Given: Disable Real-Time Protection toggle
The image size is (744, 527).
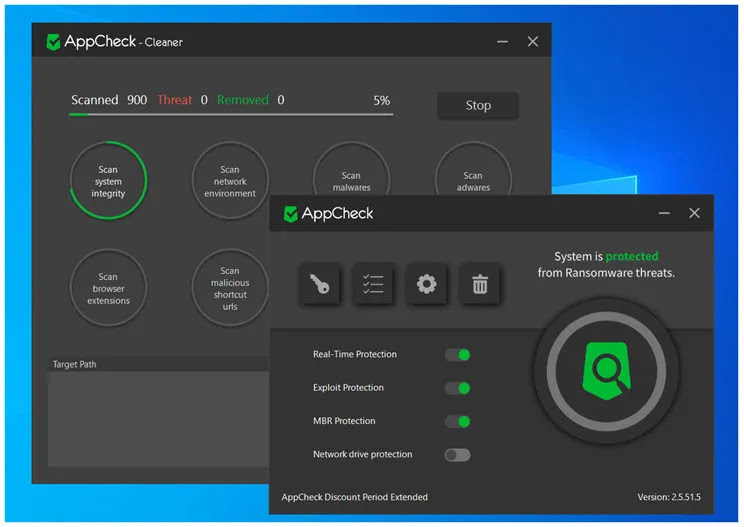Looking at the screenshot, I should click(458, 355).
